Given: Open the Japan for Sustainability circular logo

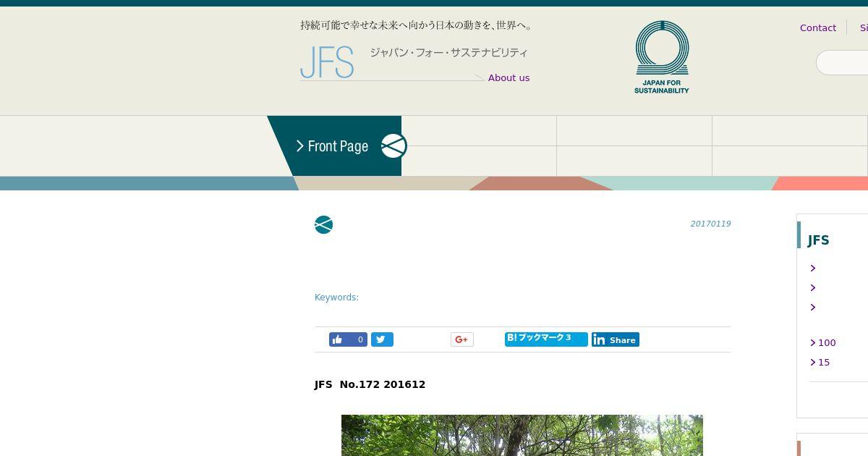Looking at the screenshot, I should tap(662, 56).
